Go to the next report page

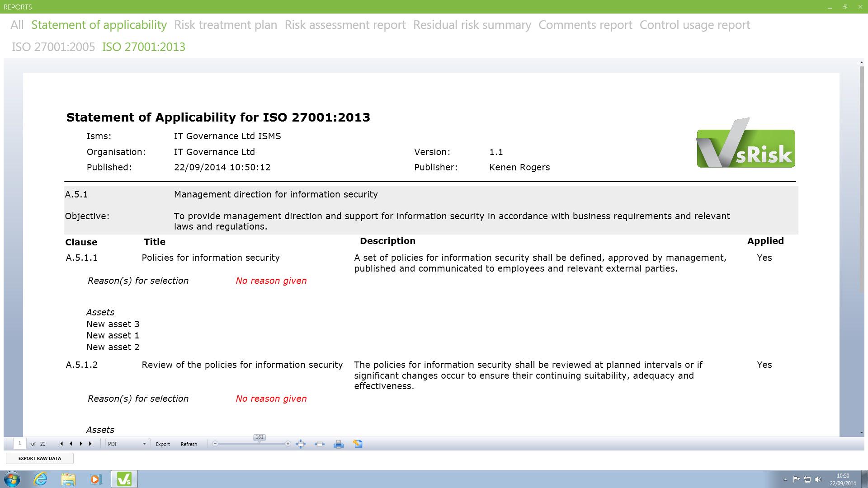[x=81, y=444]
